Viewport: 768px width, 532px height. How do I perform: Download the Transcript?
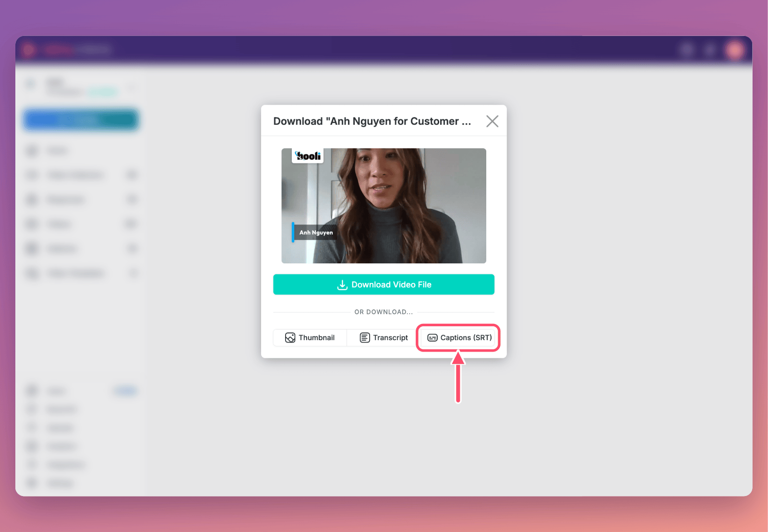tap(384, 338)
